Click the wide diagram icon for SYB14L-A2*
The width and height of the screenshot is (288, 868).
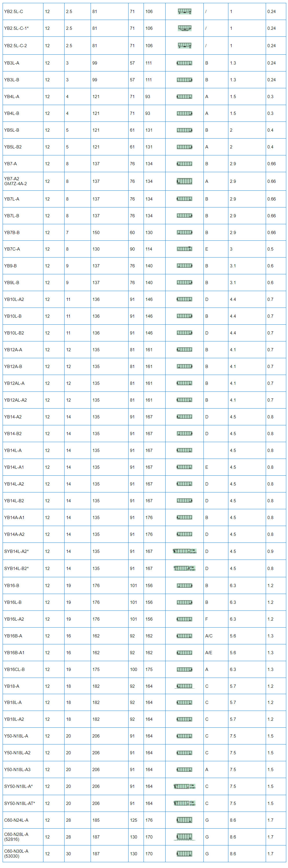click(184, 551)
